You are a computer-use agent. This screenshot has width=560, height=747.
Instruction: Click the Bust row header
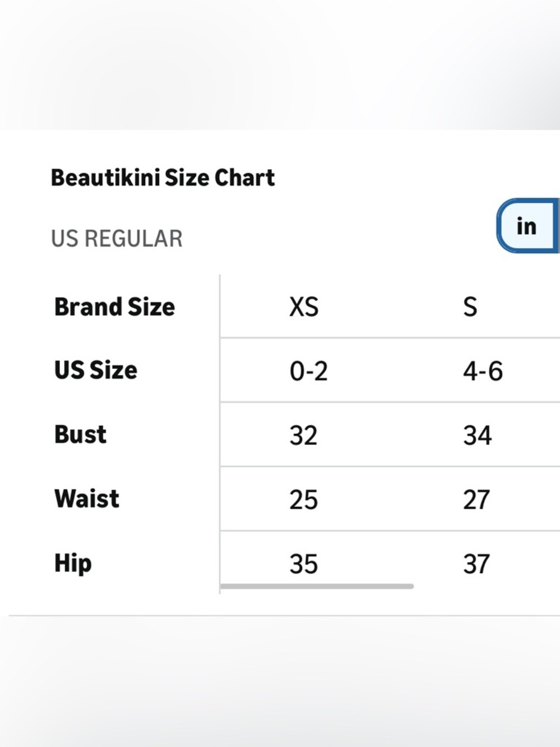80,435
